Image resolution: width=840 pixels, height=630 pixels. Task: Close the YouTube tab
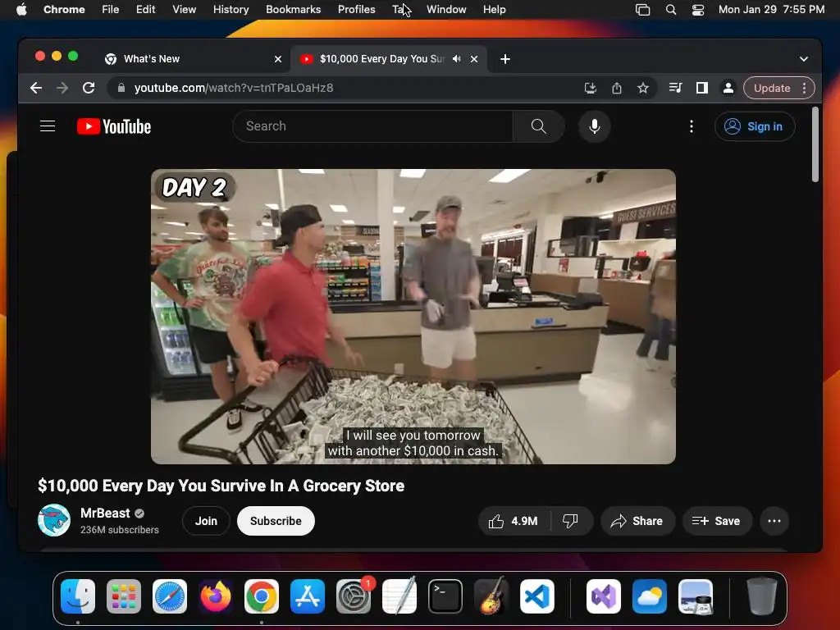[x=474, y=59]
